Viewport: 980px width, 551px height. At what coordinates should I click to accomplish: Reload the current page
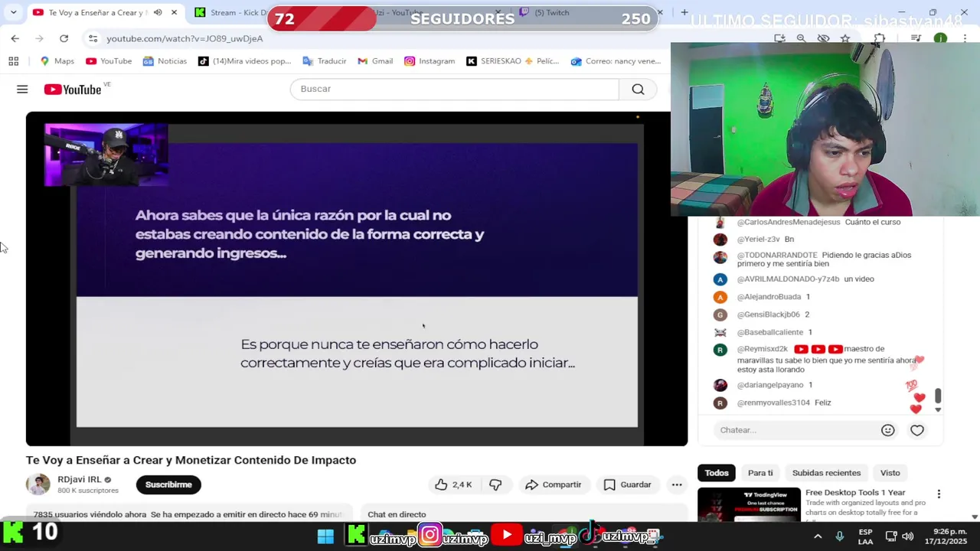(x=64, y=38)
